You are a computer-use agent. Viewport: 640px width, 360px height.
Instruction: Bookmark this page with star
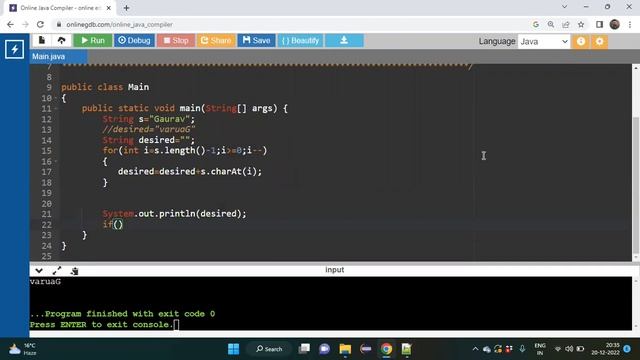click(581, 24)
